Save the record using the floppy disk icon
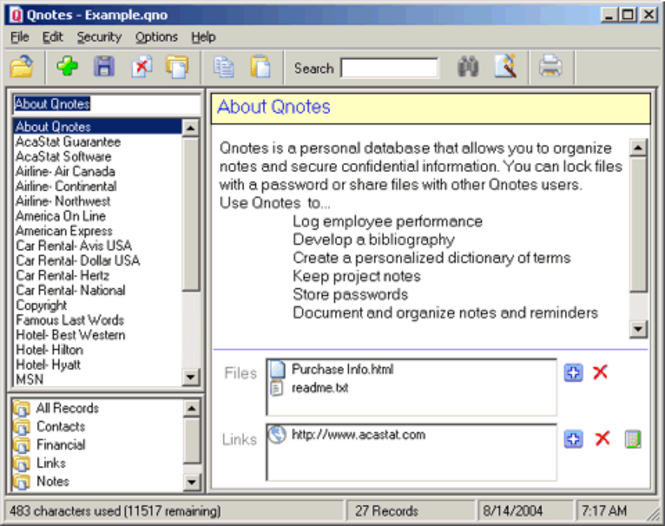This screenshot has width=665, height=526. (x=104, y=67)
